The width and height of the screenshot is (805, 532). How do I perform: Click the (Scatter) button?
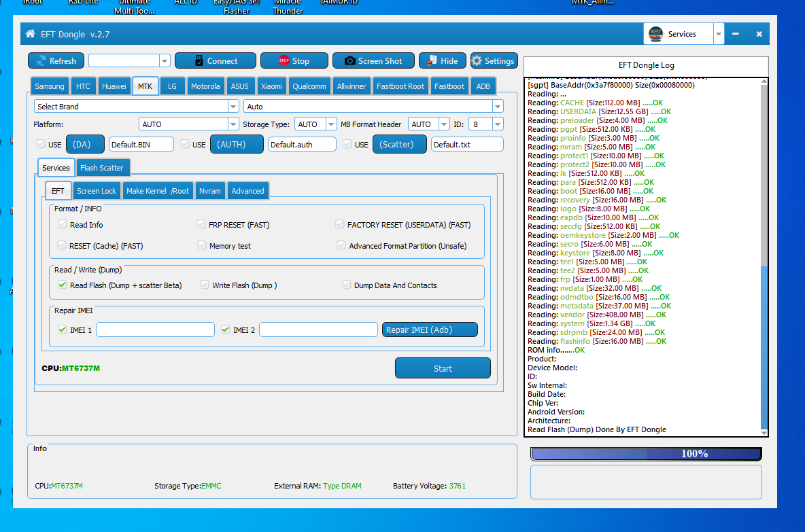[399, 144]
